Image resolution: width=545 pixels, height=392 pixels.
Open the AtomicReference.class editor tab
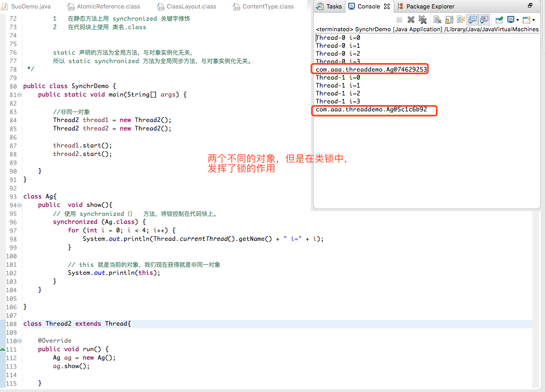[x=104, y=6]
